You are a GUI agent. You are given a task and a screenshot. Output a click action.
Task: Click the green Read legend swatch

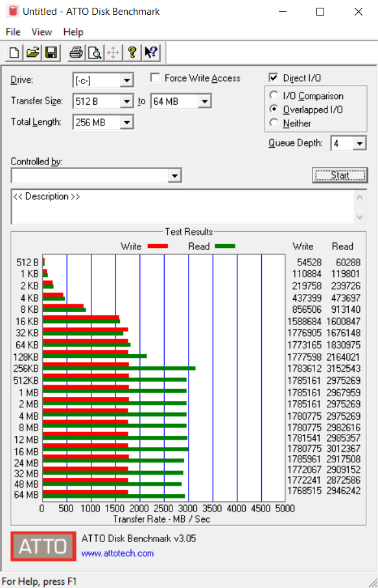[225, 246]
